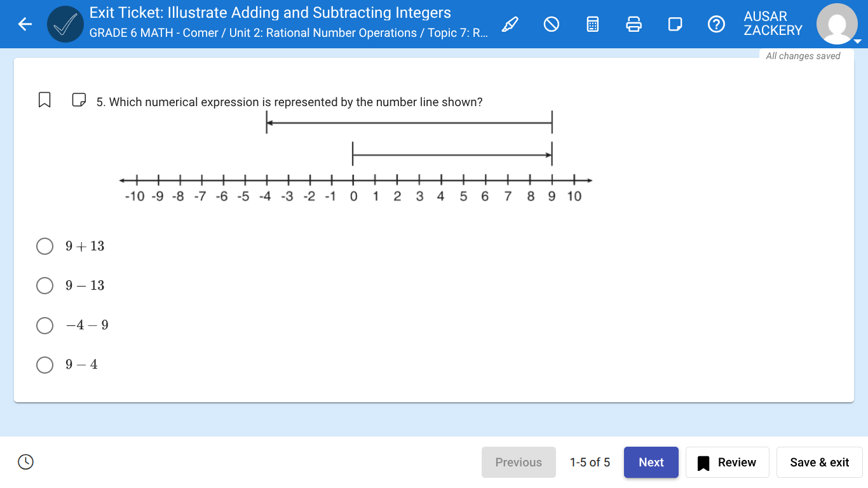Go back with the arrow button
Viewport: 868px width, 488px height.
[24, 24]
